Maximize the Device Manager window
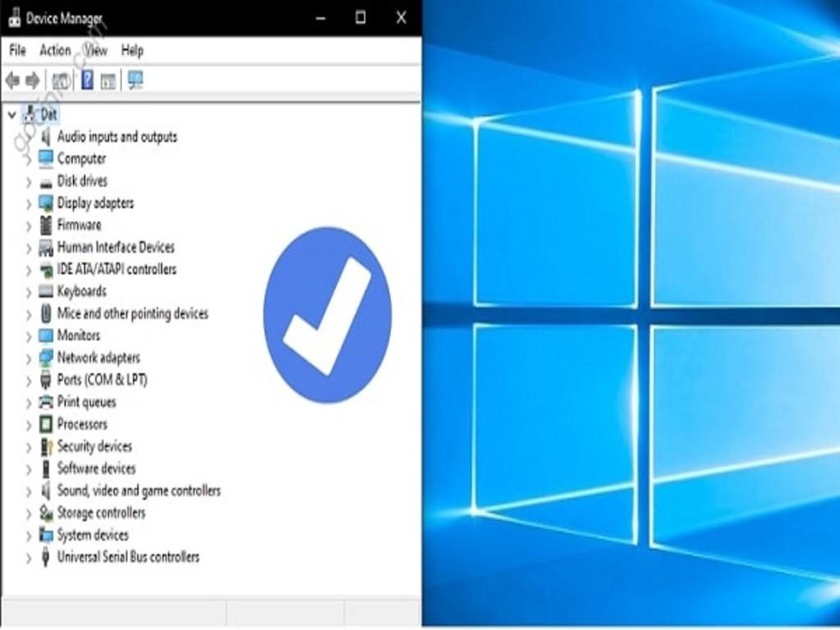The height and width of the screenshot is (630, 840). 360,17
